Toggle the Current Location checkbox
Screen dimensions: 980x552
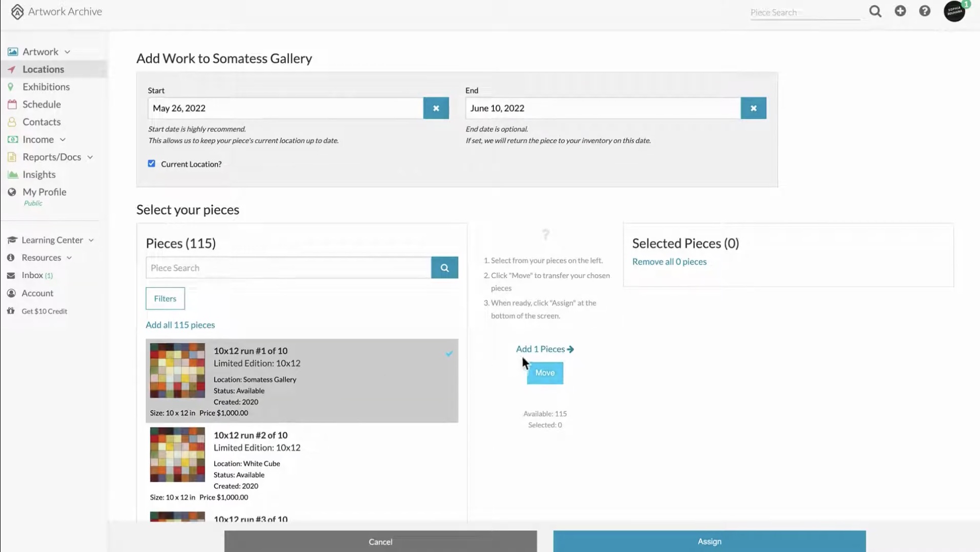coord(151,163)
